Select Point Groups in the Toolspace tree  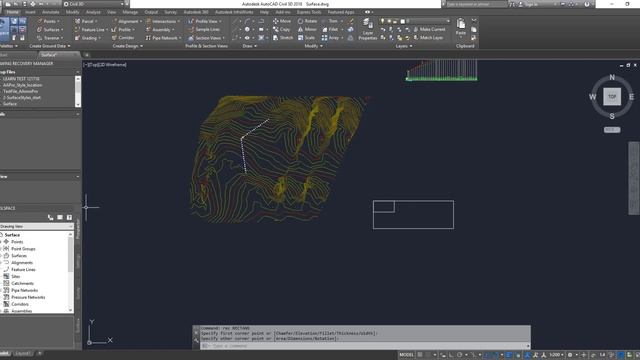(23, 249)
